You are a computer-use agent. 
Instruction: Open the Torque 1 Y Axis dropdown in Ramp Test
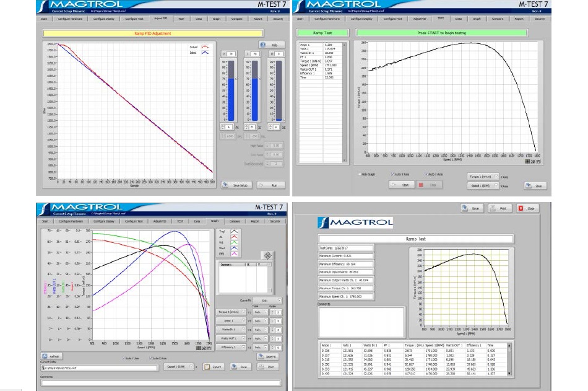[483, 177]
